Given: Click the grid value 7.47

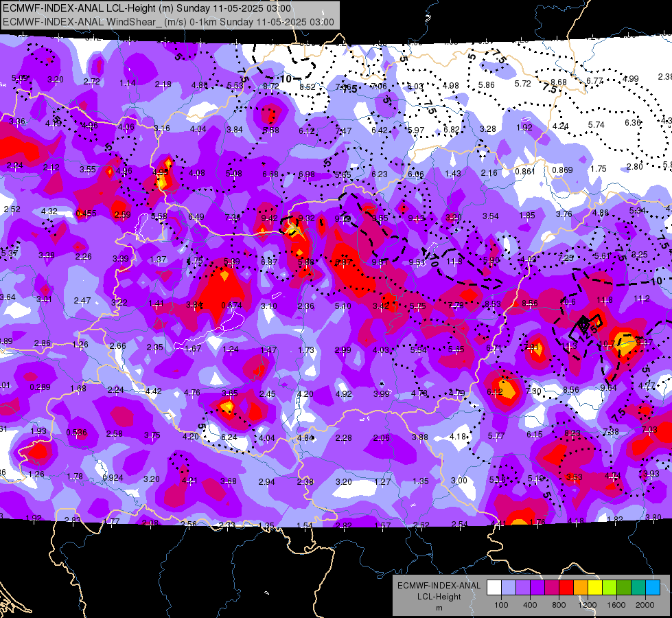Looking at the screenshot, I should [x=344, y=130].
